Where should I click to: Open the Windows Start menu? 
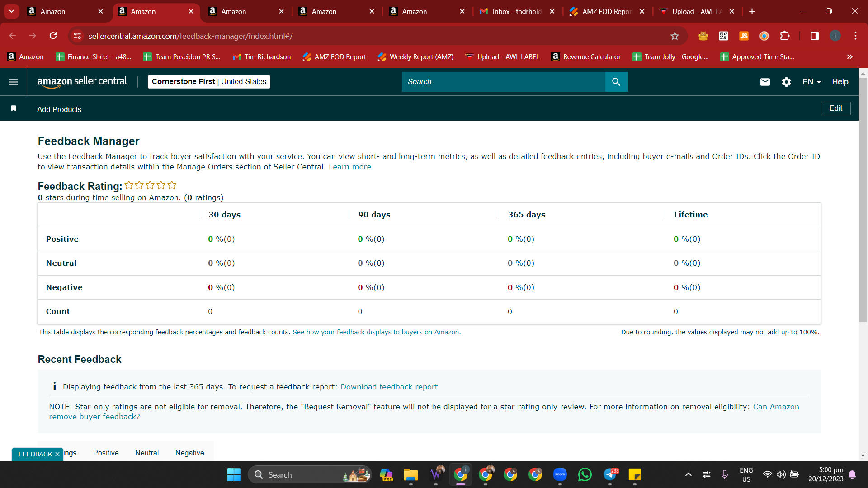pyautogui.click(x=234, y=474)
